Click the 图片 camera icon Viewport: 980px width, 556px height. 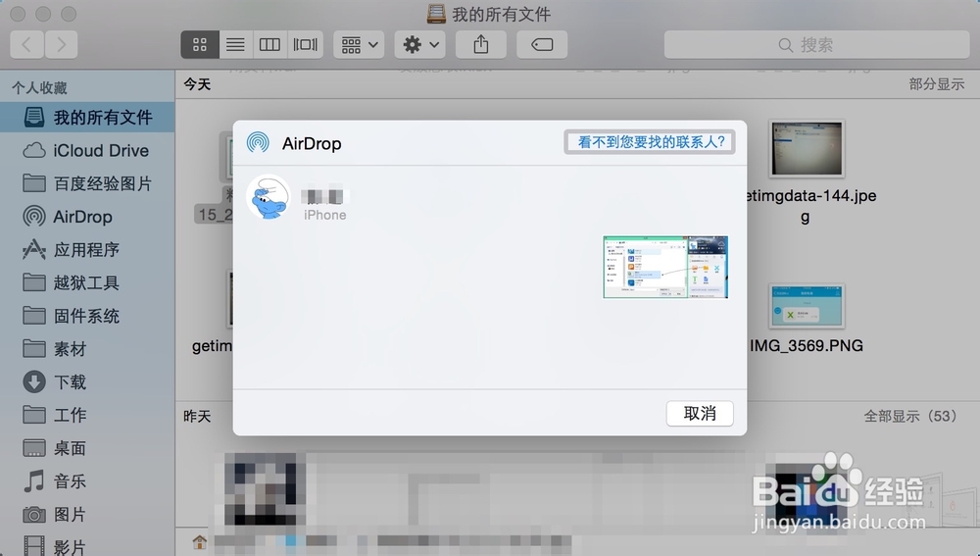click(33, 515)
